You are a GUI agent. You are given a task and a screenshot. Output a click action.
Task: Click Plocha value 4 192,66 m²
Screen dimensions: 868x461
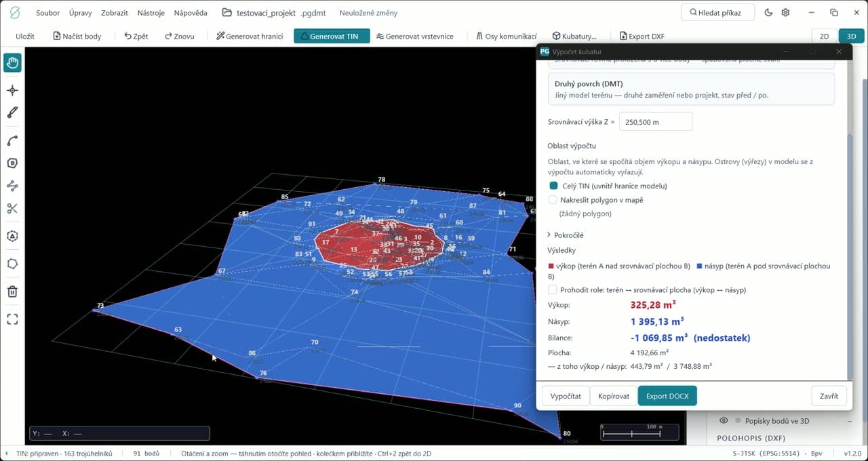650,353
